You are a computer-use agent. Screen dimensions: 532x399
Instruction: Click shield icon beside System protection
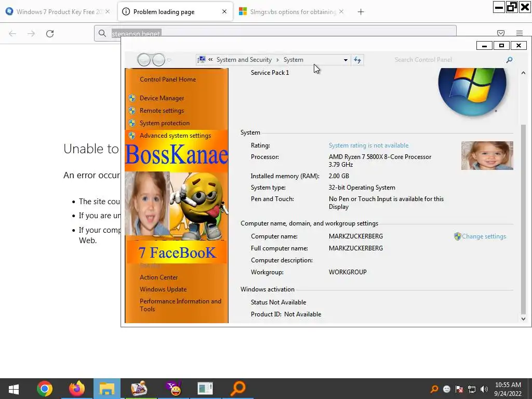132,123
